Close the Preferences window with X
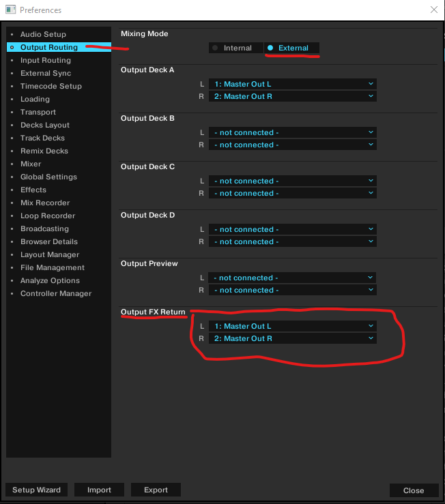 (x=434, y=10)
